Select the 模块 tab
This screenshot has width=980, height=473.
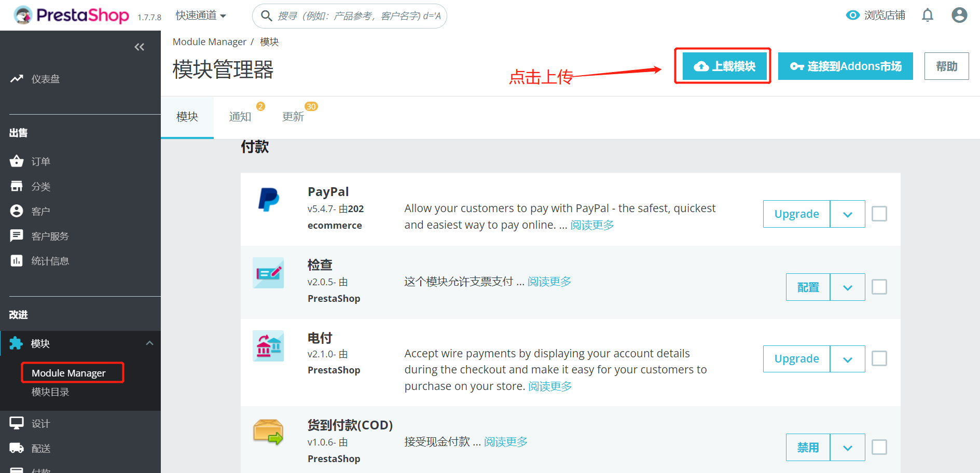click(187, 117)
